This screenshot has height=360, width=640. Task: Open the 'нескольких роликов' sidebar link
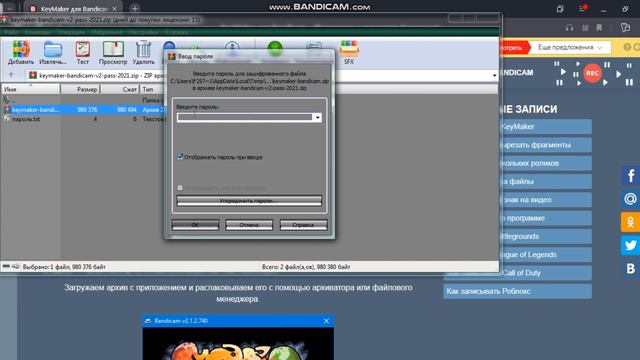point(546,163)
